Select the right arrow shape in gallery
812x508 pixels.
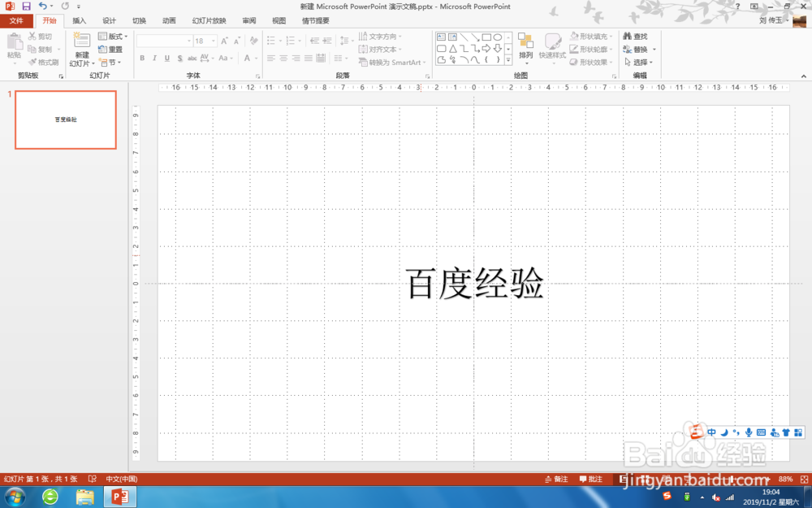[x=486, y=48]
